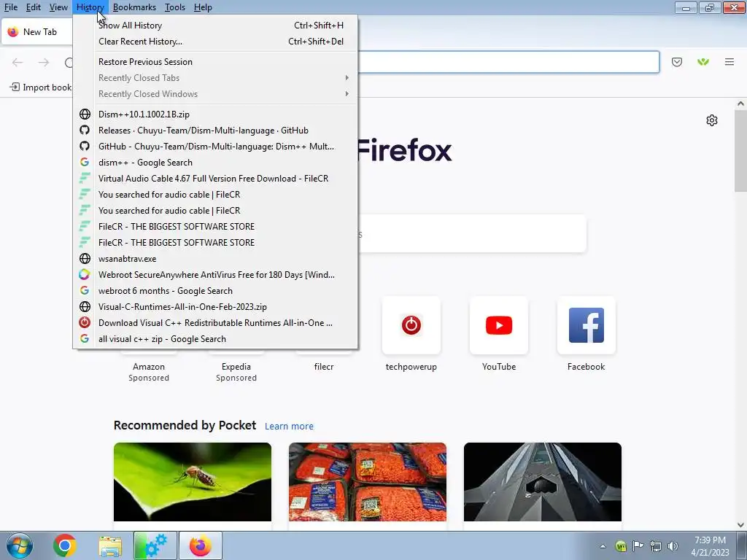The width and height of the screenshot is (747, 560).
Task: Click Google icon beside all visual c++ zip
Action: tap(85, 338)
